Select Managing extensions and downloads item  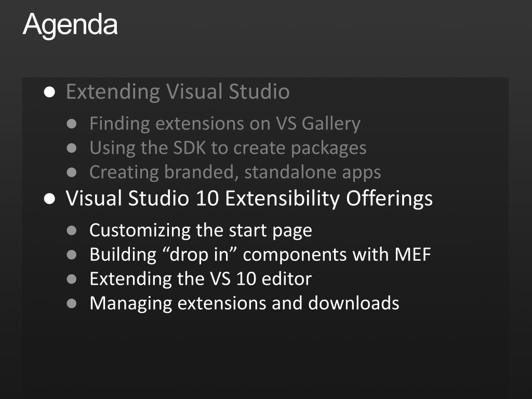pos(244,303)
